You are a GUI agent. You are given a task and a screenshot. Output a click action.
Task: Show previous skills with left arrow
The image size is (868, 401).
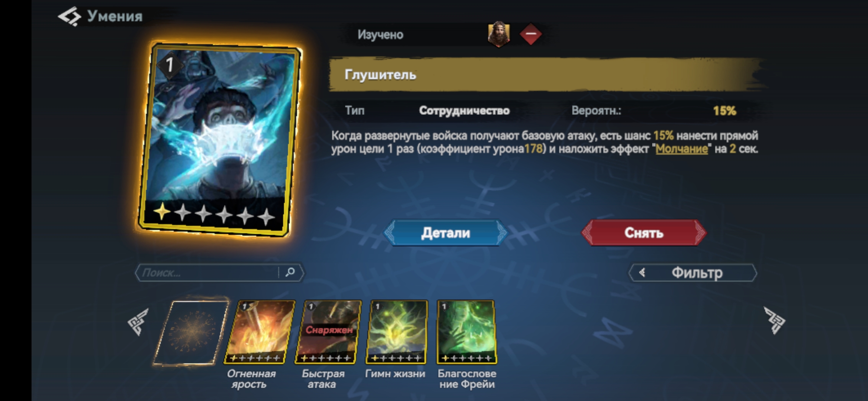[x=138, y=322]
